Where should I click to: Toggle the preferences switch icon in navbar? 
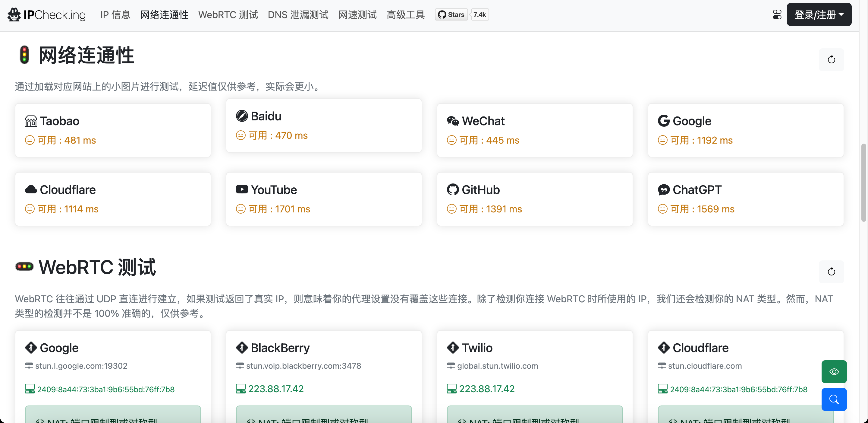(x=777, y=14)
